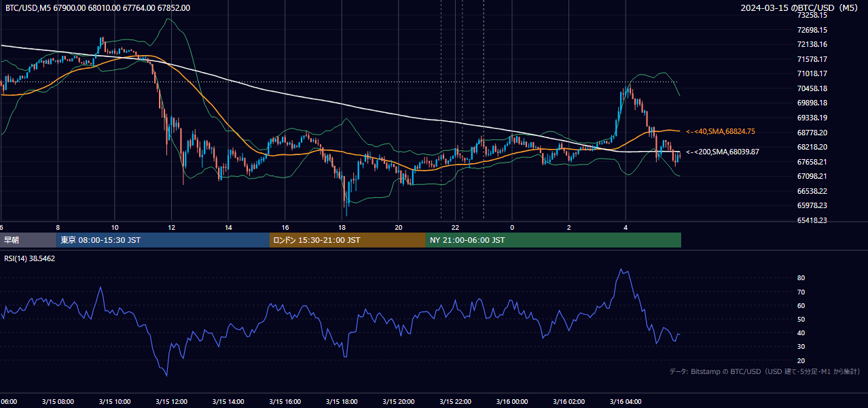This screenshot has width=868, height=408.
Task: Click RSI axis level 60
Action: (x=801, y=305)
